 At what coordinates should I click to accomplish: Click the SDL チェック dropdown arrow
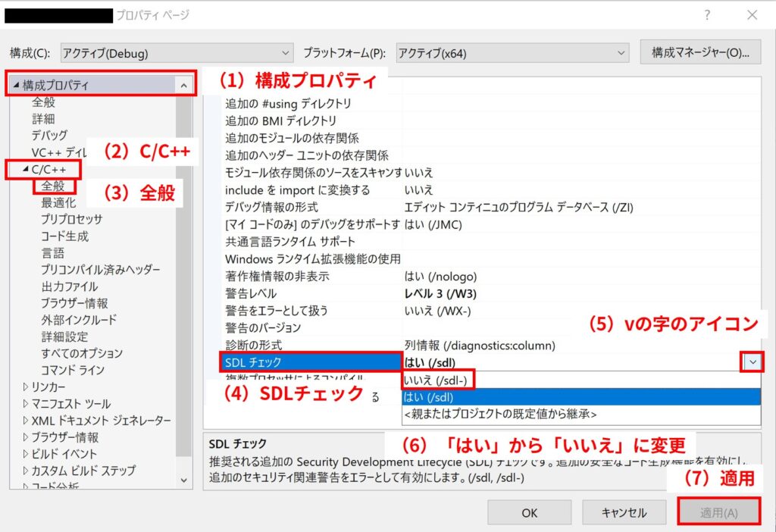pyautogui.click(x=751, y=361)
